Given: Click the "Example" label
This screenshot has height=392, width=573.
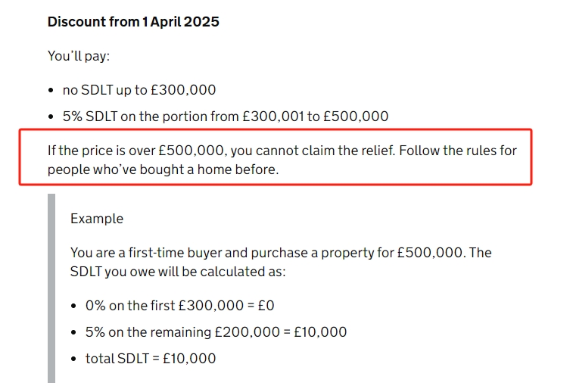Looking at the screenshot, I should pyautogui.click(x=97, y=219).
